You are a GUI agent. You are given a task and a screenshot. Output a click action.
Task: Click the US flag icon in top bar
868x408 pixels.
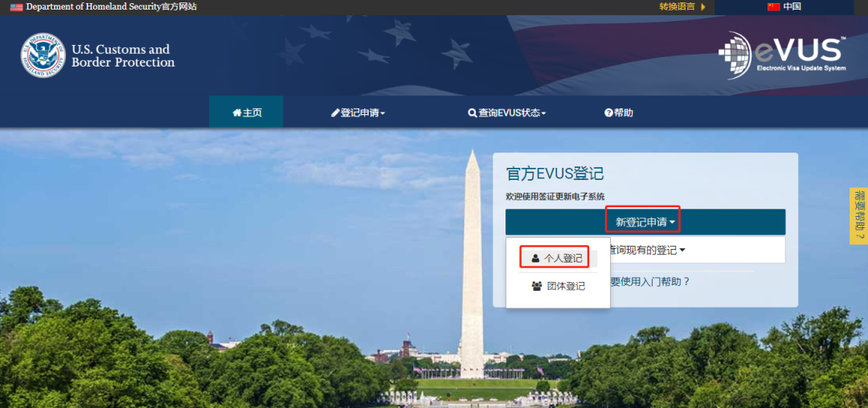17,7
